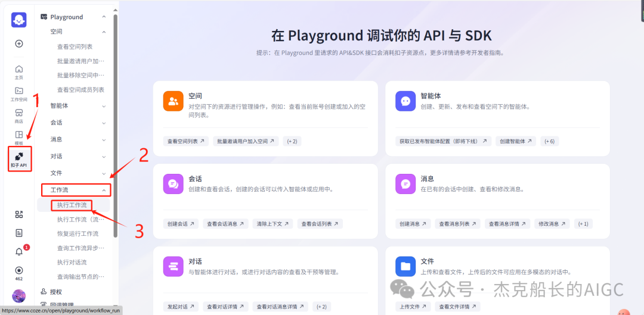The image size is (644, 315).
Task: Open 查看消息详情 link
Action: [x=507, y=224]
